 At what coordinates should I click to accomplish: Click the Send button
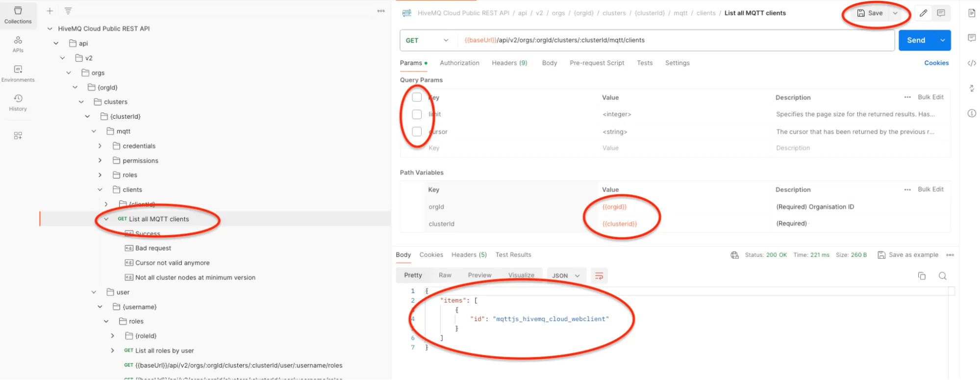(916, 40)
